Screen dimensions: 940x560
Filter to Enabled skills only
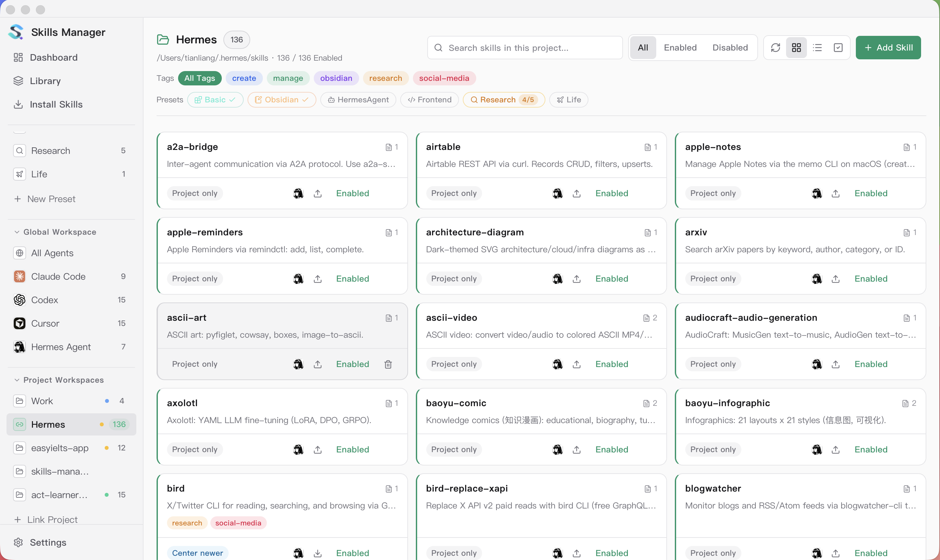click(x=680, y=48)
